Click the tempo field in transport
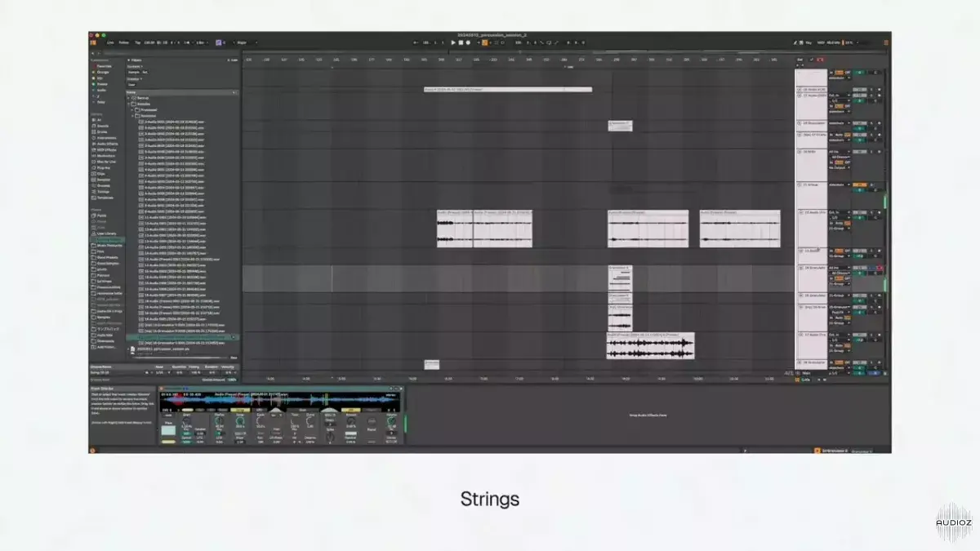 pos(149,42)
